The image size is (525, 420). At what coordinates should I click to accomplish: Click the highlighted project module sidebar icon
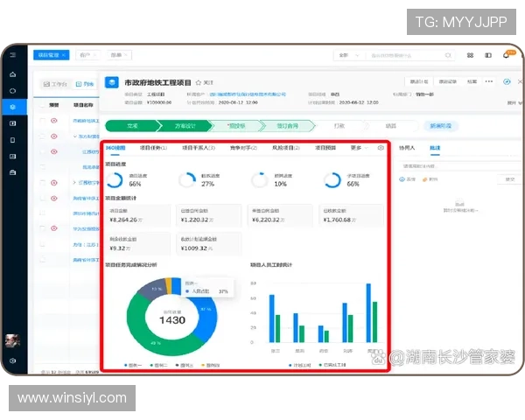pos(12,106)
